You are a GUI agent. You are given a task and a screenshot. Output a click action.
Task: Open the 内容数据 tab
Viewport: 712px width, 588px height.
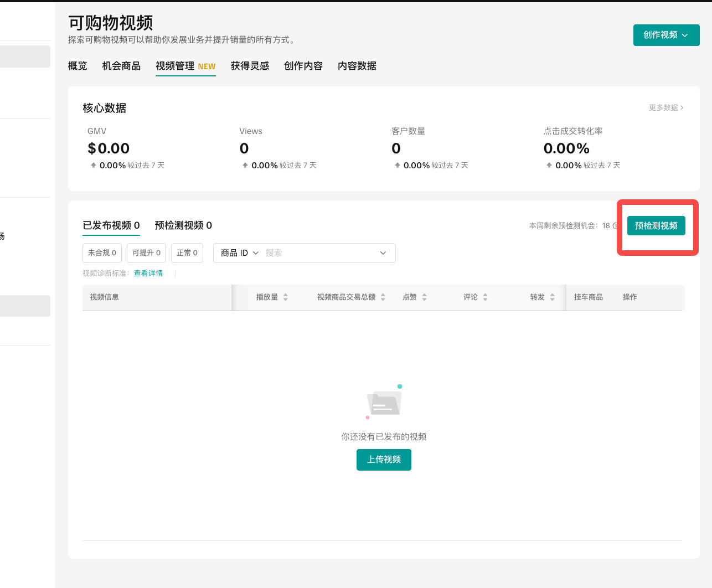point(357,66)
